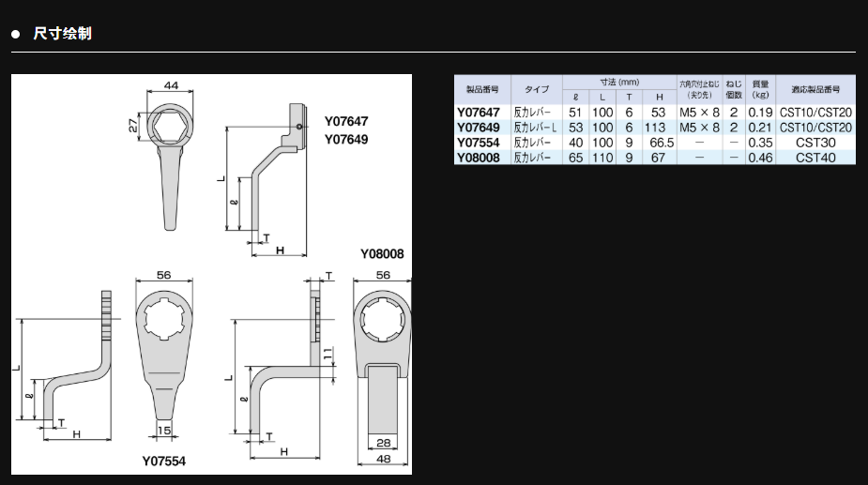Click the タイプ column header
Viewport: 868px width, 485px height.
(x=537, y=89)
